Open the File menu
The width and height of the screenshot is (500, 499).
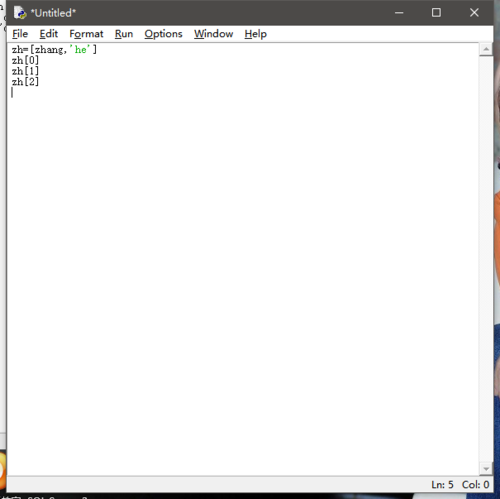(x=20, y=34)
